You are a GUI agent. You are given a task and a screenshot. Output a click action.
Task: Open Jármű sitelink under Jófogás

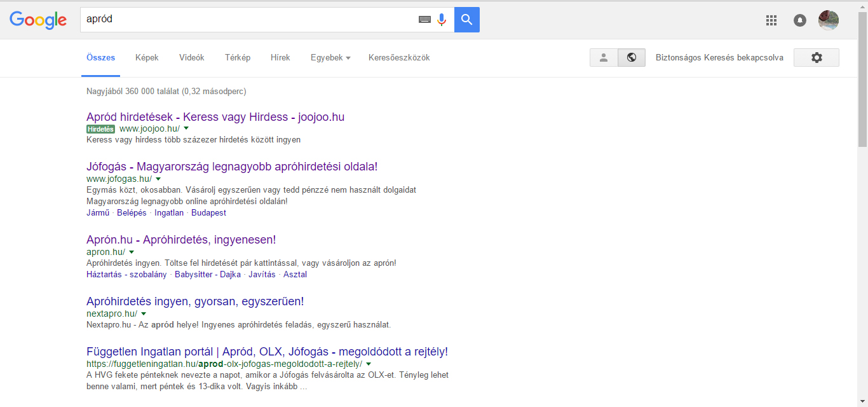tap(98, 213)
